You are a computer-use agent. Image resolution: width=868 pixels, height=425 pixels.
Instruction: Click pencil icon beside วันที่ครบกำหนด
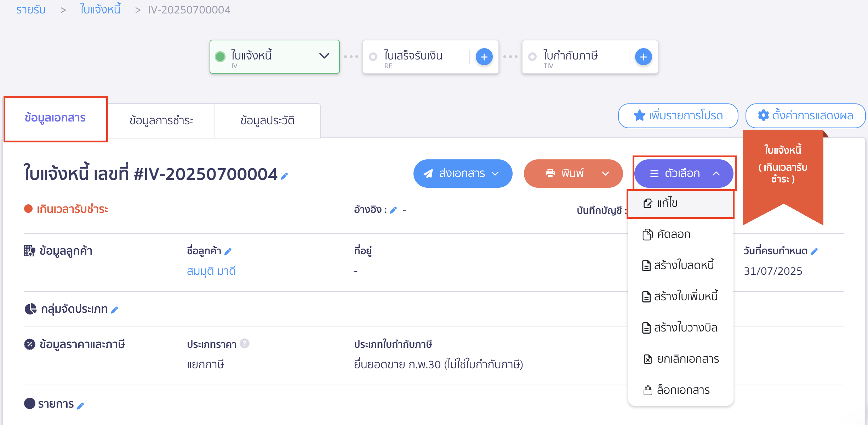(x=814, y=251)
